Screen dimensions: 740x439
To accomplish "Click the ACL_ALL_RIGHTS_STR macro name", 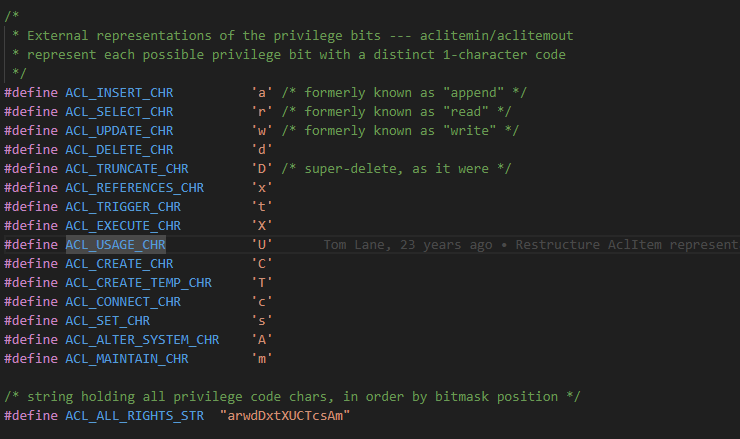I will (x=135, y=415).
